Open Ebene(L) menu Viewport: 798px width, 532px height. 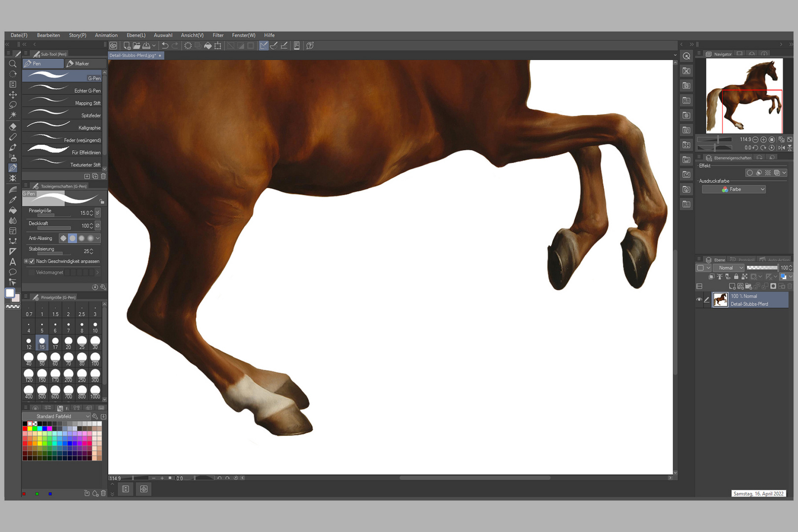pos(136,35)
